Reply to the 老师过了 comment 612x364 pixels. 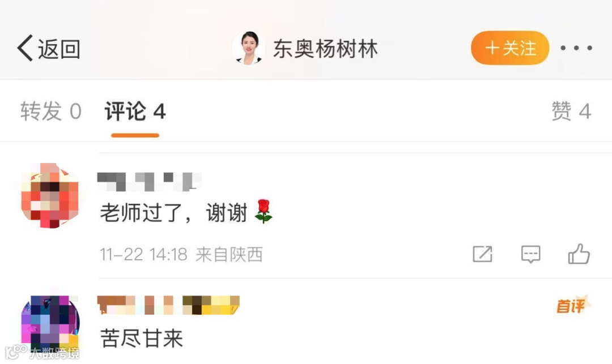coord(531,254)
